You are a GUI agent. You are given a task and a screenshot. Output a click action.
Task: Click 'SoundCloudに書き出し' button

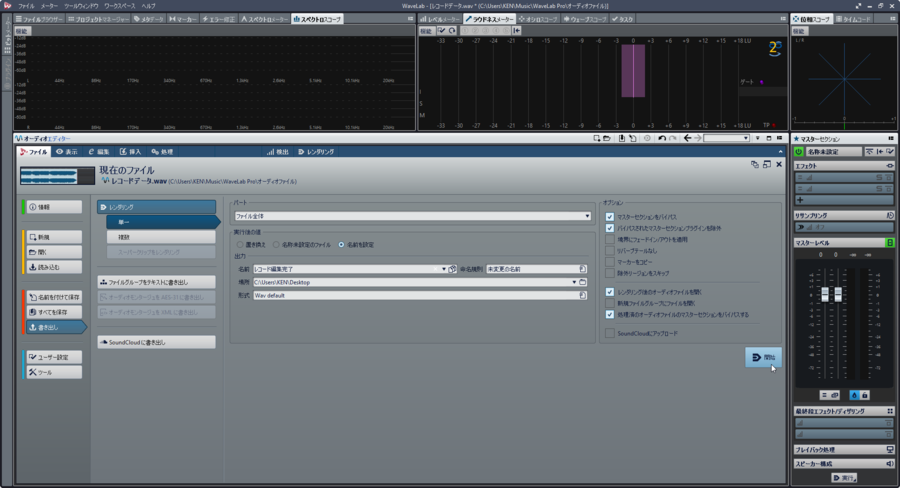156,342
